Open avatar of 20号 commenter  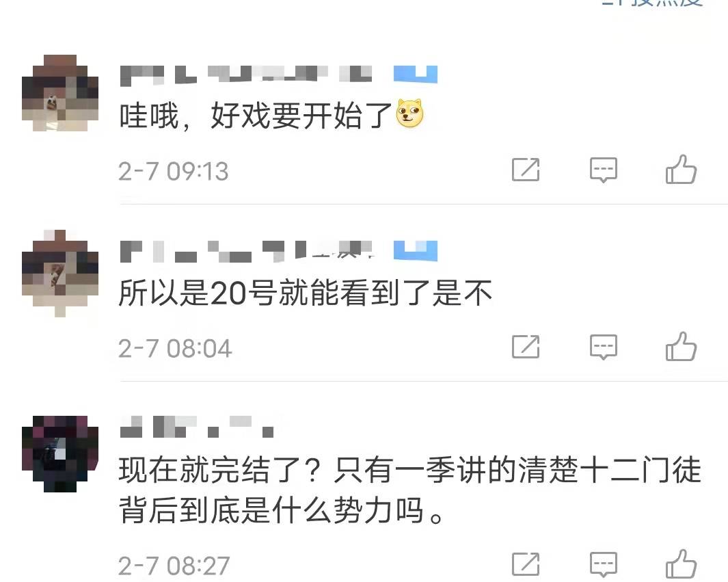click(60, 273)
